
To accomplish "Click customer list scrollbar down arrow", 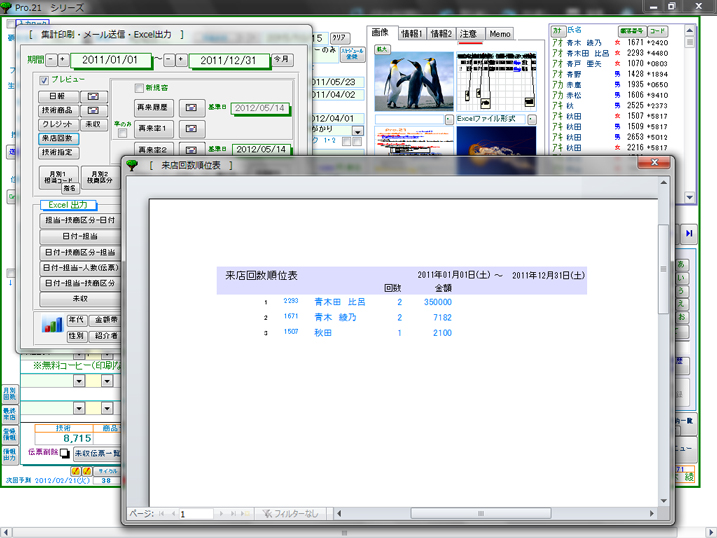I will pyautogui.click(x=690, y=197).
